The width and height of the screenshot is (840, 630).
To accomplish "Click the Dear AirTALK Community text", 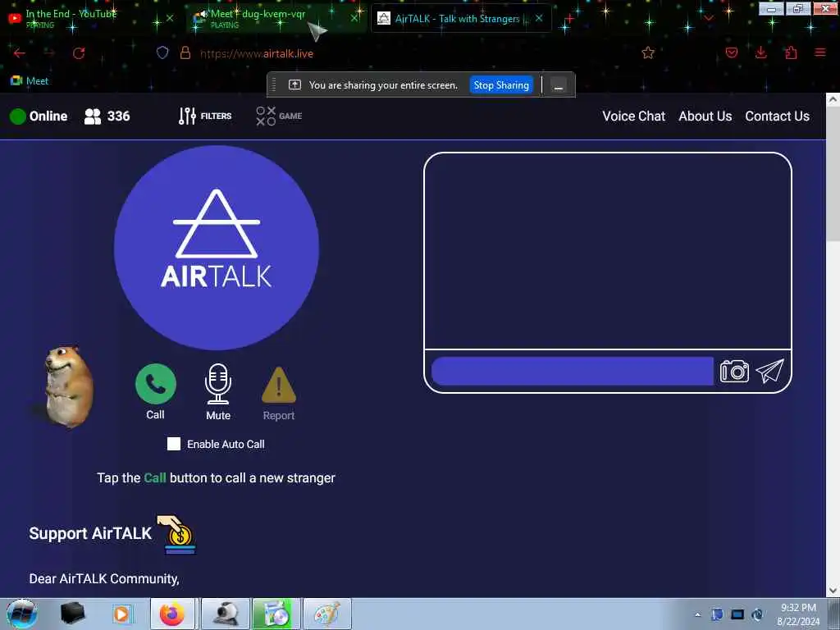I will (104, 578).
